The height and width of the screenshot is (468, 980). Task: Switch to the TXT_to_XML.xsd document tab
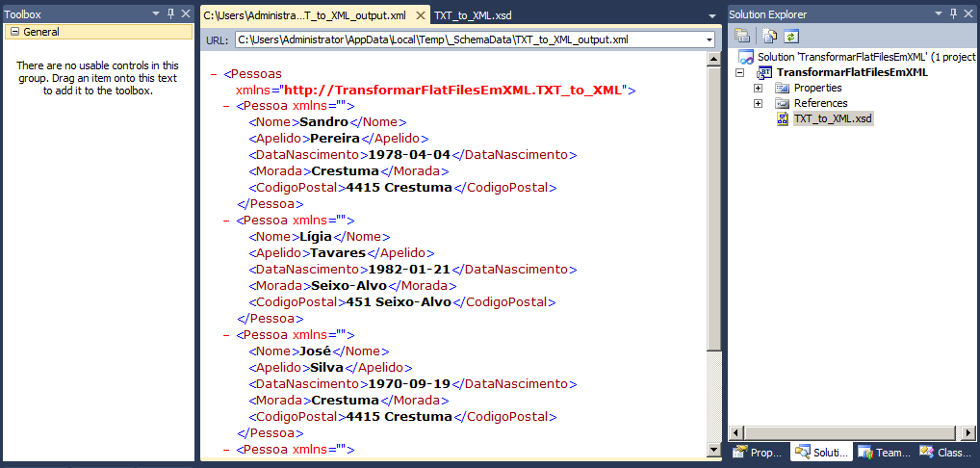tap(473, 15)
